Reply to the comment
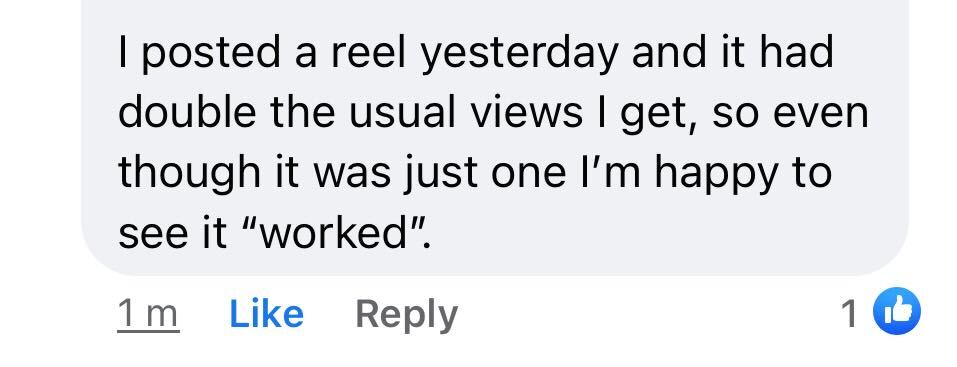 [x=406, y=315]
